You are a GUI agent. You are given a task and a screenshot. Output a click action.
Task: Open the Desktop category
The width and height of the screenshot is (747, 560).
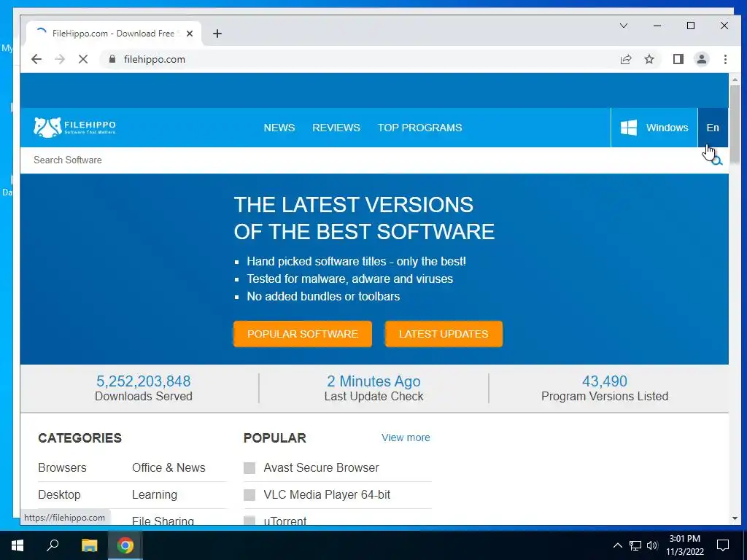pos(59,495)
